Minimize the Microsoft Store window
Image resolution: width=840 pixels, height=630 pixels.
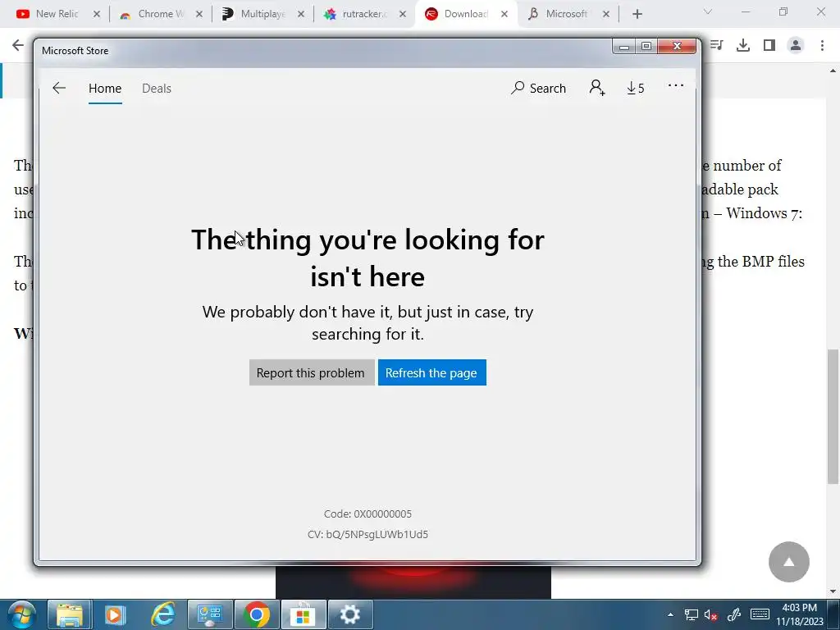pos(623,47)
